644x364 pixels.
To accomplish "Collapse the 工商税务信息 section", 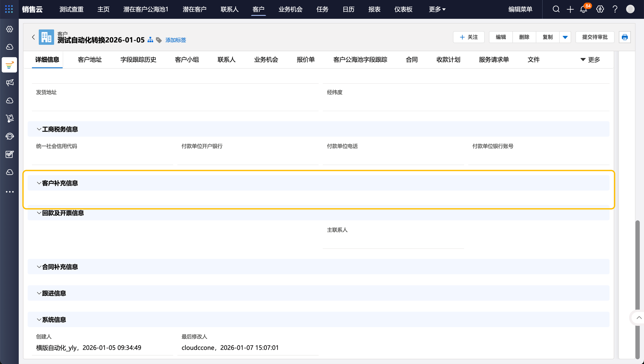I will coord(39,129).
